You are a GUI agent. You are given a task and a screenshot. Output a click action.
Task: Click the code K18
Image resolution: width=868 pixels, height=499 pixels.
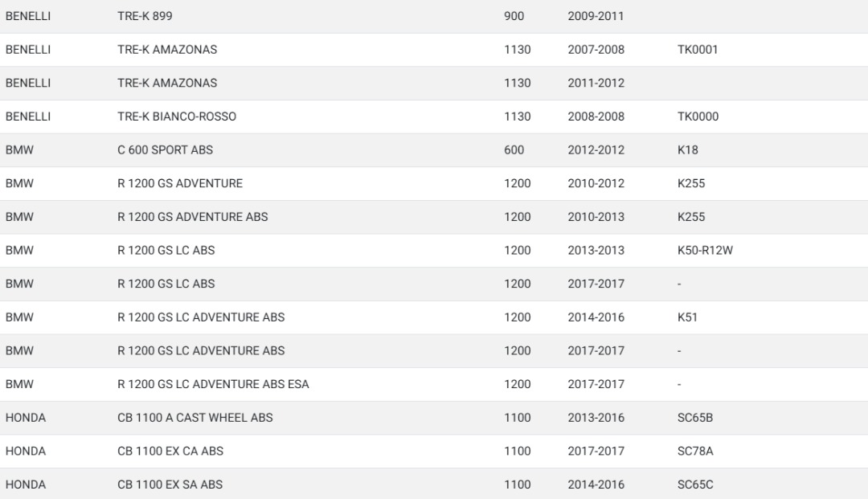(687, 150)
